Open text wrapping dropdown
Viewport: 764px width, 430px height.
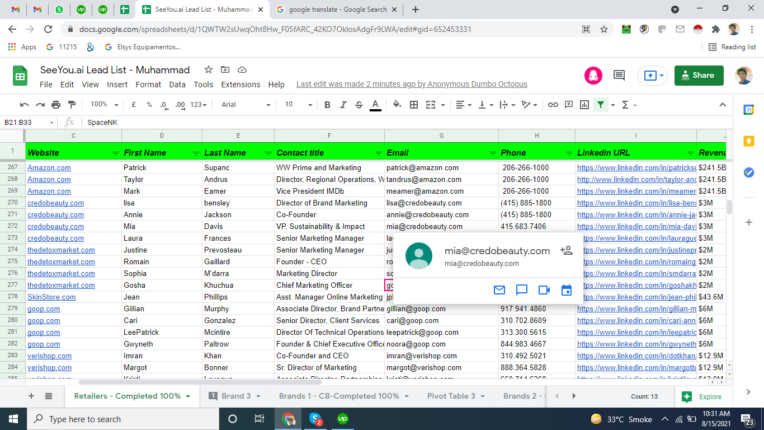click(507, 105)
